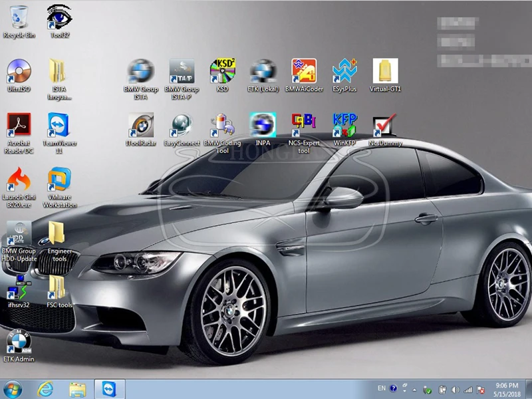The height and width of the screenshot is (399, 532).
Task: Select the Virtual-GT1 icon
Action: pyautogui.click(x=385, y=75)
